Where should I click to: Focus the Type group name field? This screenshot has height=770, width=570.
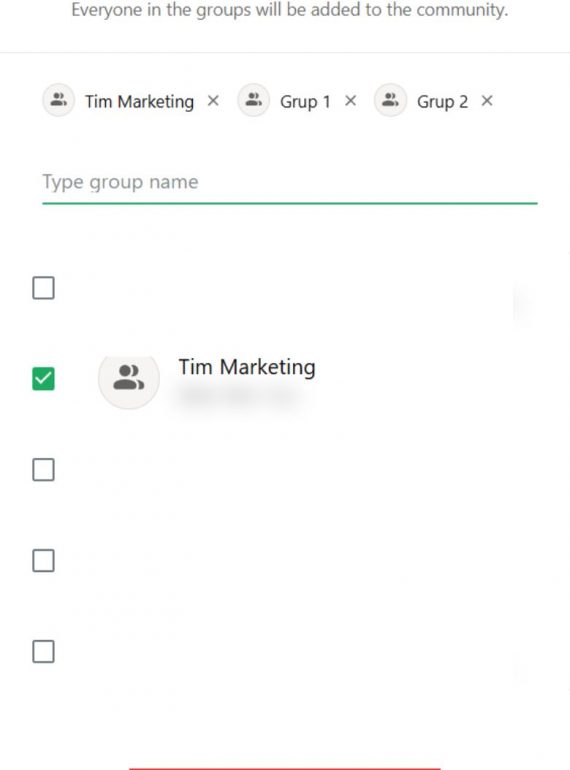point(290,183)
